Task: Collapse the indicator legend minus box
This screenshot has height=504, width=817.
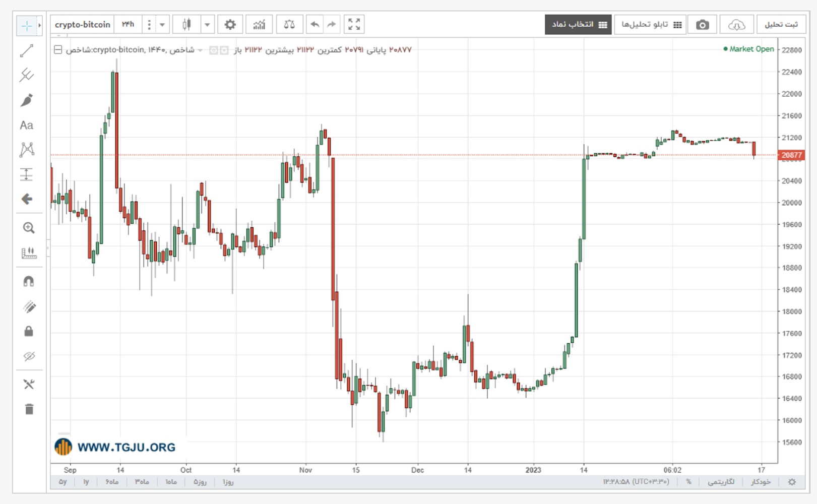Action: pyautogui.click(x=58, y=49)
